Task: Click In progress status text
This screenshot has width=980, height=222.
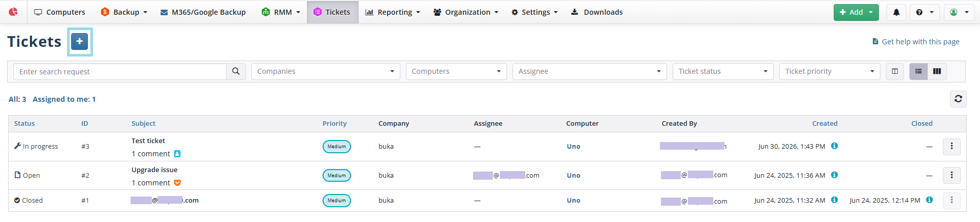Action: [x=41, y=146]
